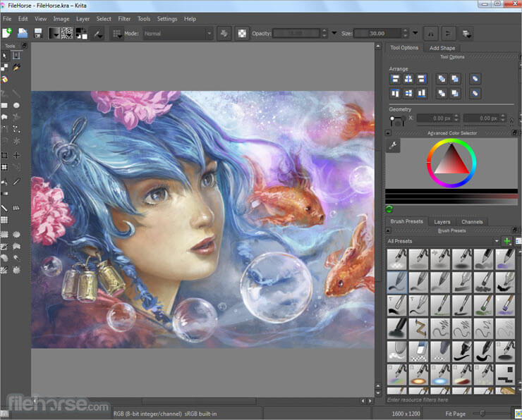This screenshot has width=522, height=420.
Task: Open color selector settings wrench icon
Action: (x=394, y=146)
